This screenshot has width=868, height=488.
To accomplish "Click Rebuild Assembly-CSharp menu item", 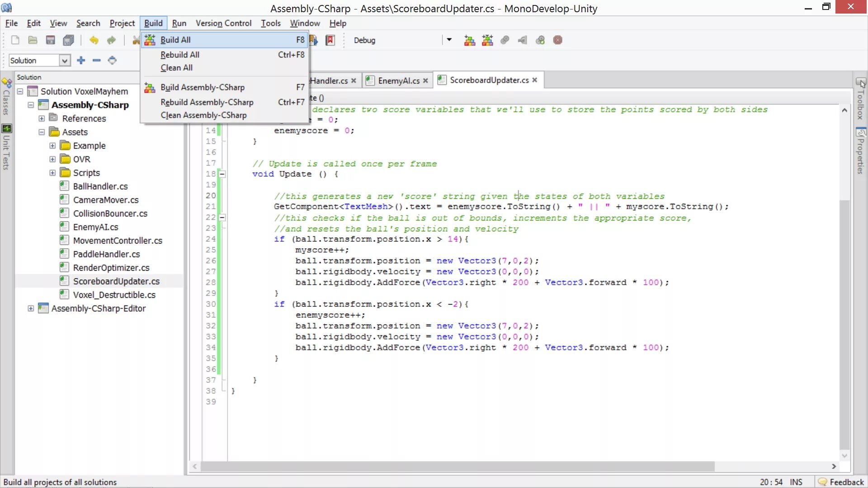I will 207,101.
